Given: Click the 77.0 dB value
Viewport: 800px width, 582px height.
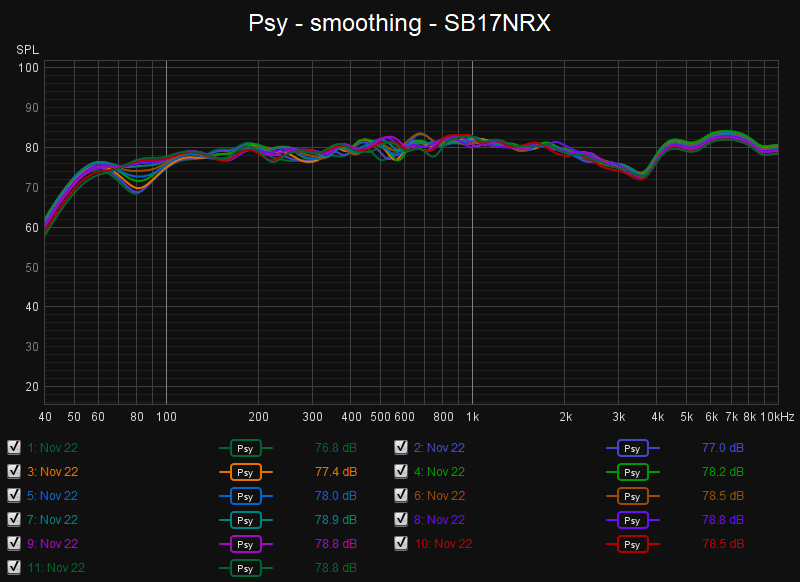Looking at the screenshot, I should click(x=722, y=448).
